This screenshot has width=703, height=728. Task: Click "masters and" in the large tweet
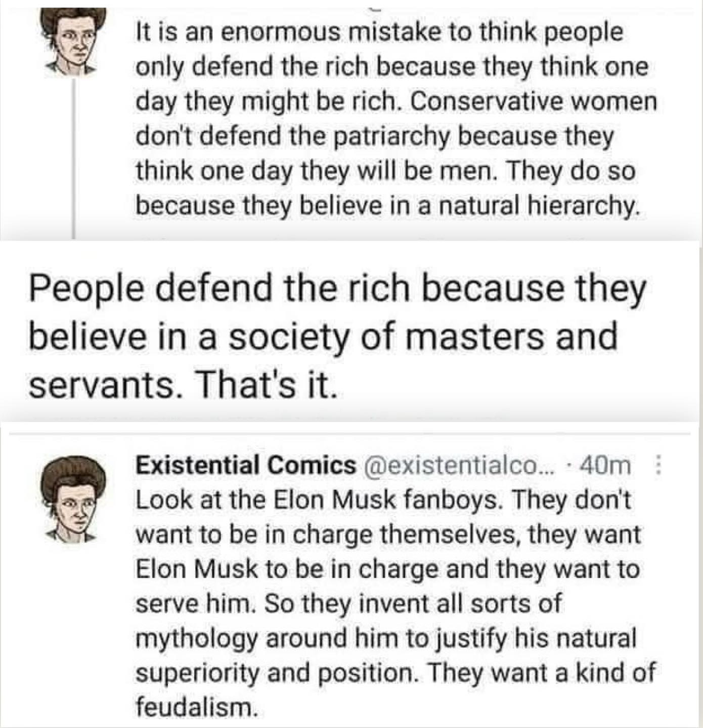pos(512,336)
